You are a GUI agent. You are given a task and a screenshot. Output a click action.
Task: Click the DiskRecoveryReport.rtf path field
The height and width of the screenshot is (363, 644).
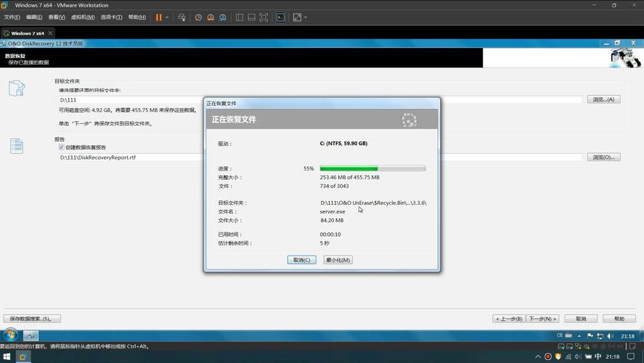(x=320, y=158)
